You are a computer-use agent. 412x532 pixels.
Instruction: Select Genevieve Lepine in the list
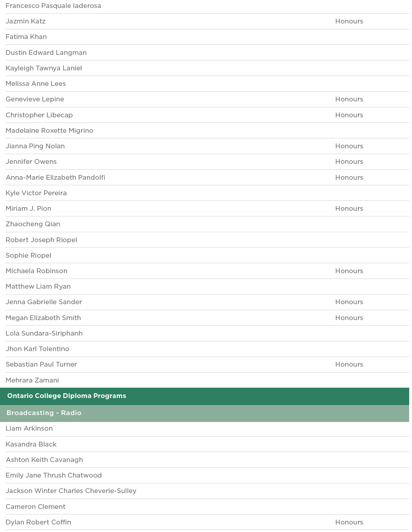pos(35,99)
